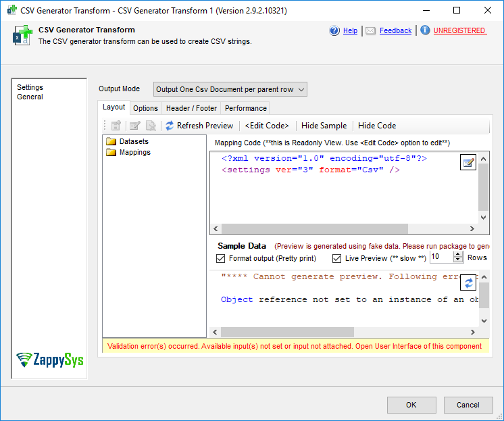Open the Feedback link

(395, 31)
